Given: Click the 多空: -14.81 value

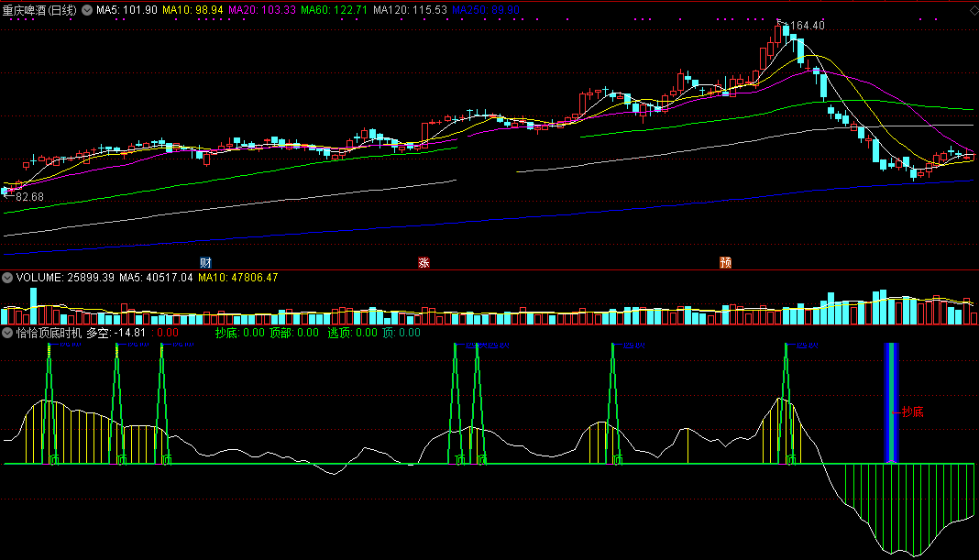Looking at the screenshot, I should [115, 333].
